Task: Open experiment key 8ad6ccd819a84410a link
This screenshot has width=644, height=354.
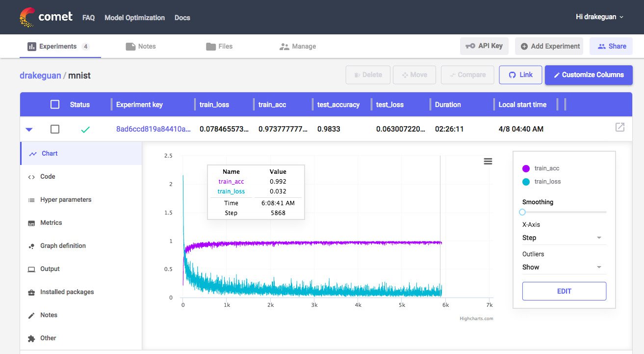Action: tap(153, 129)
